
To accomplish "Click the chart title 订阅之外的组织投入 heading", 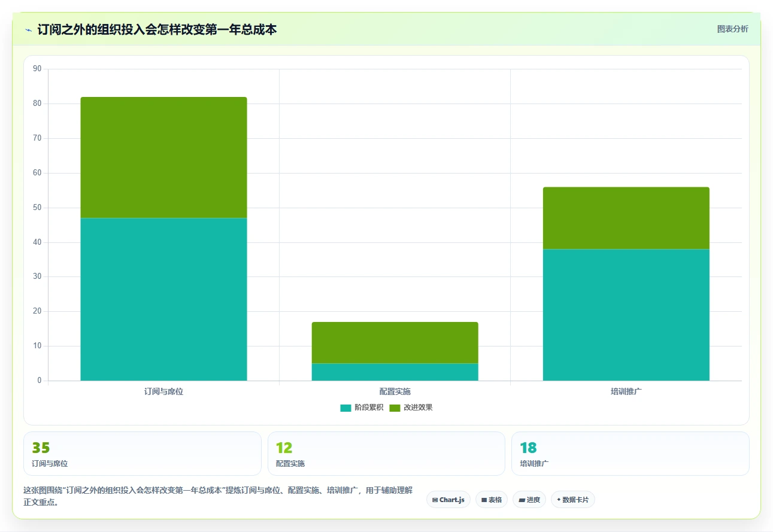I will pos(157,29).
